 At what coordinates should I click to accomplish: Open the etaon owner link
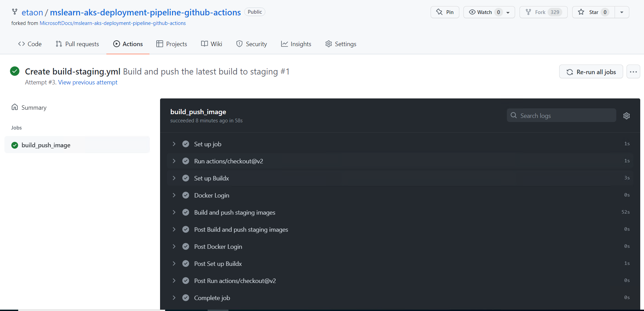[32, 12]
